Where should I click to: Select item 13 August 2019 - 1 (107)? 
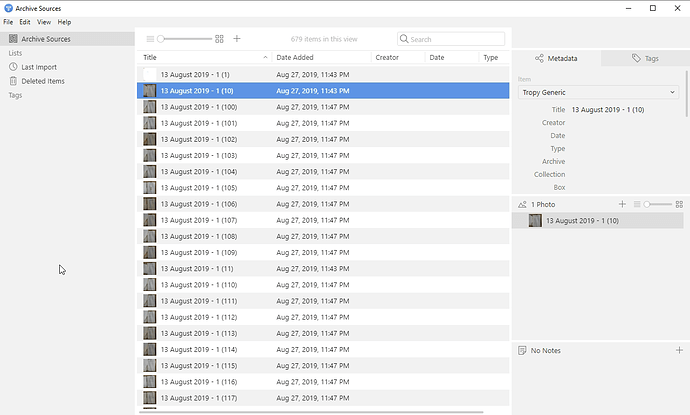click(x=323, y=220)
